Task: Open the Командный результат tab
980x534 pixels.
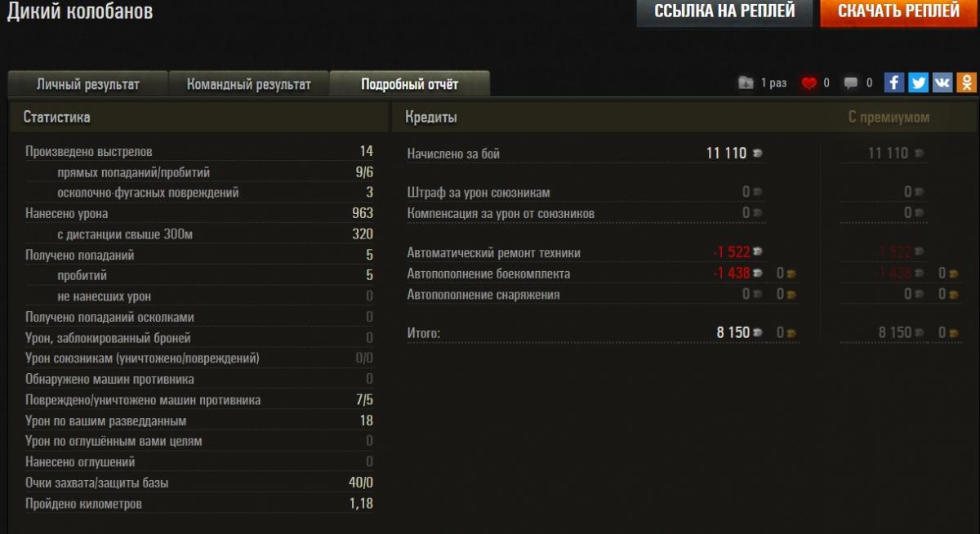Action: coord(248,85)
